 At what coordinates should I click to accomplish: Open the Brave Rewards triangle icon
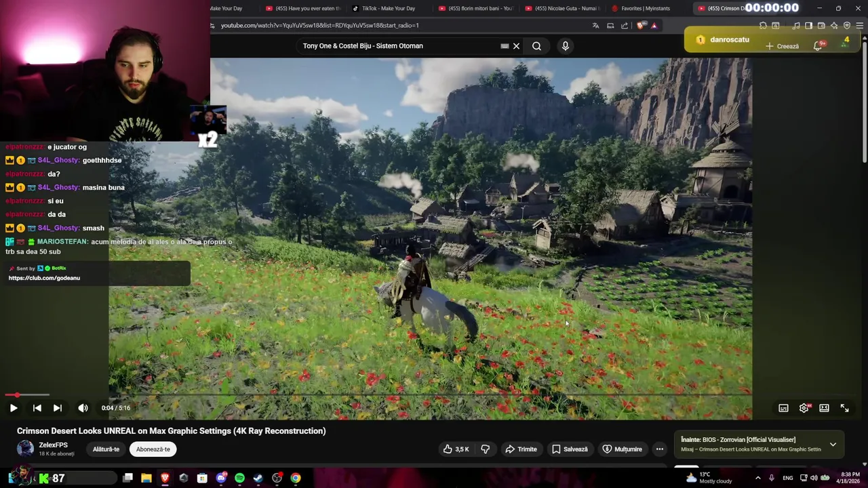click(654, 26)
